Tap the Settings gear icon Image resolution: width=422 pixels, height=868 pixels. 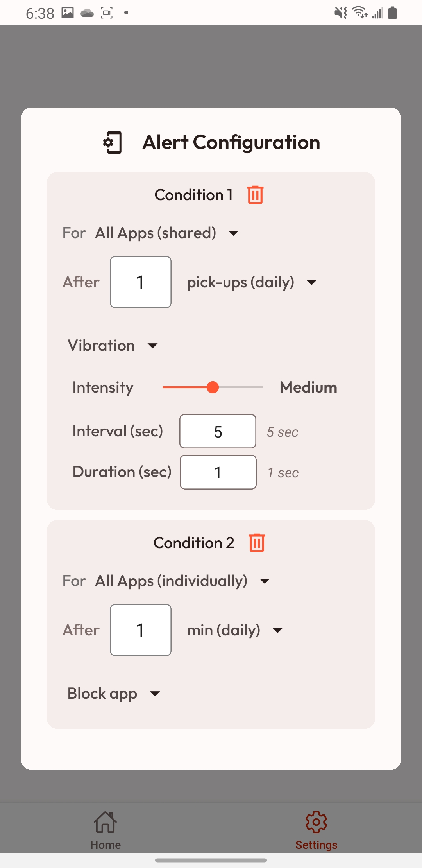coord(316,822)
